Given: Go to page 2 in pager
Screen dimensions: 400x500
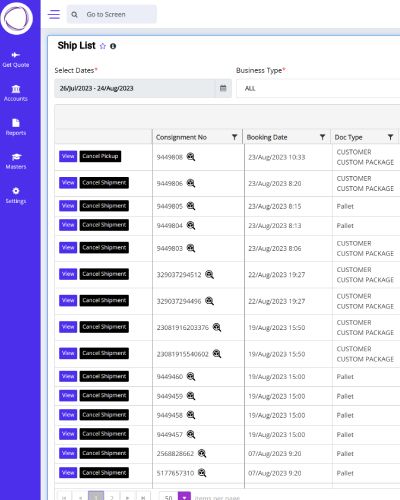Looking at the screenshot, I should [112, 497].
